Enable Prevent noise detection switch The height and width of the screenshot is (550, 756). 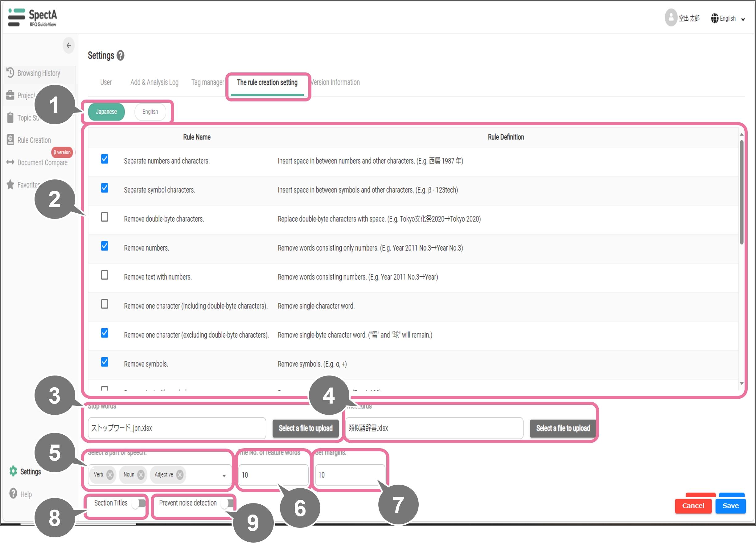(x=228, y=503)
